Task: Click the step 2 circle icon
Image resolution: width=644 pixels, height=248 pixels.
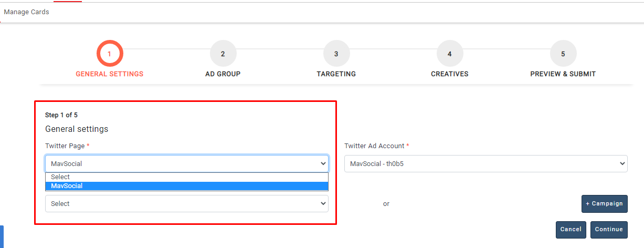Action: coord(223,54)
